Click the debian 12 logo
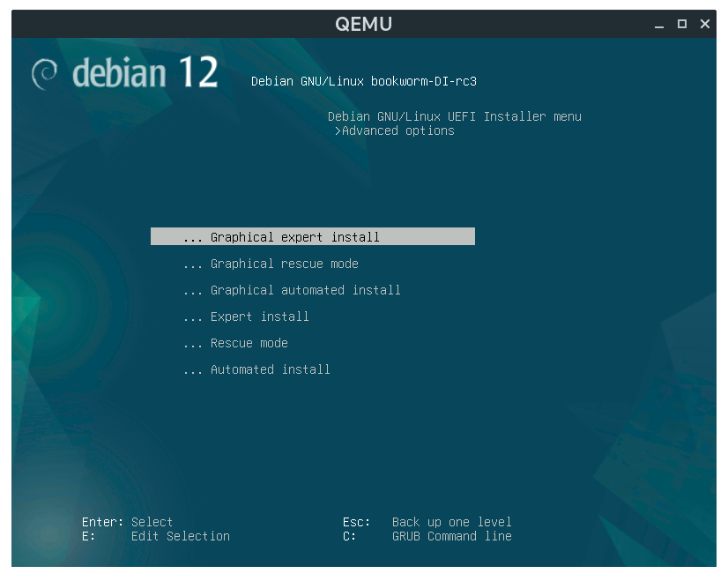728x581 pixels. [124, 72]
